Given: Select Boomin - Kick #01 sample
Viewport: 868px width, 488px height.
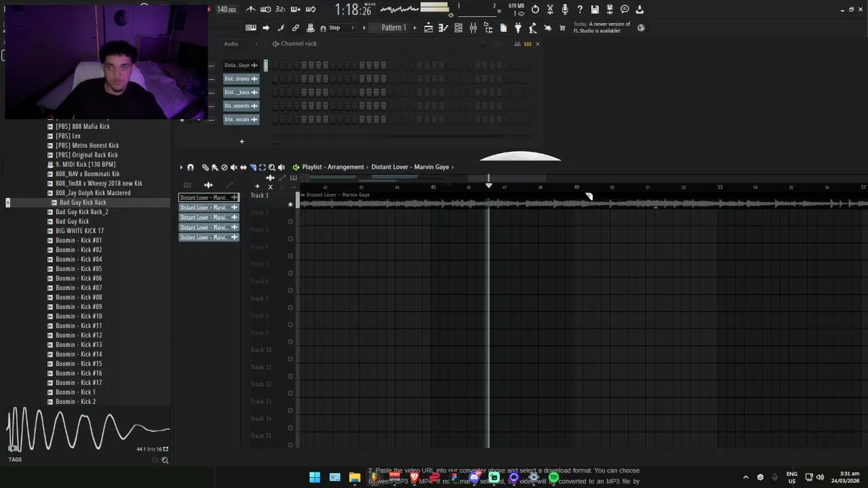Looking at the screenshot, I should (79, 240).
